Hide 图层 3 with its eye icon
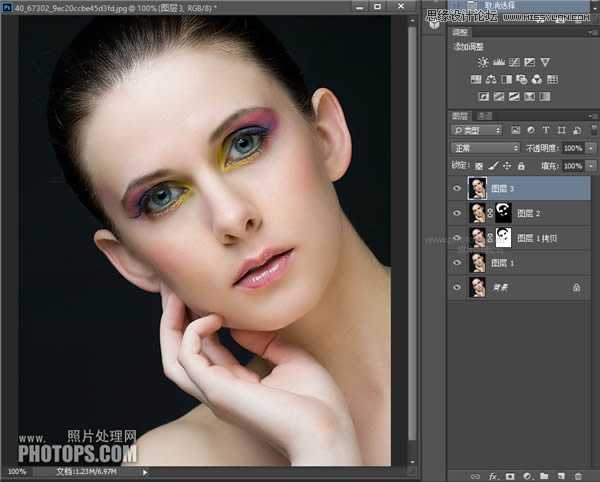The image size is (600, 482). point(458,187)
